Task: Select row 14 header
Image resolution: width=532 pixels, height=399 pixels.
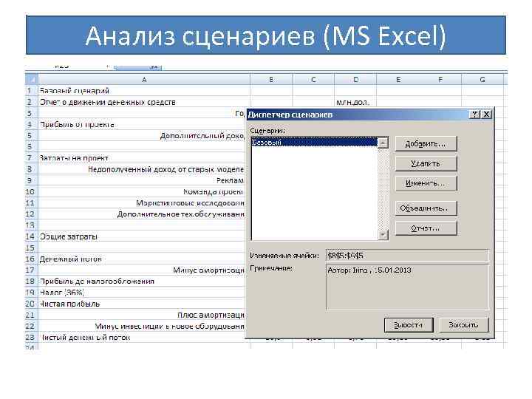Action: [x=32, y=236]
